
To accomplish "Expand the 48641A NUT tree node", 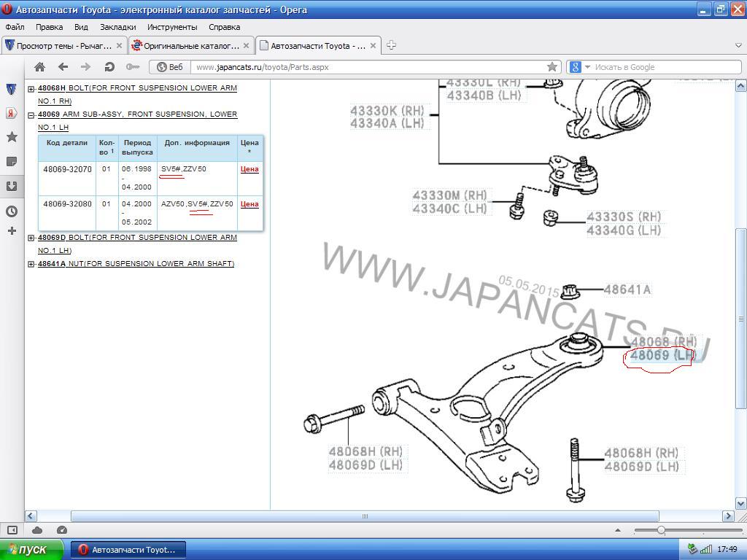I will [x=31, y=264].
